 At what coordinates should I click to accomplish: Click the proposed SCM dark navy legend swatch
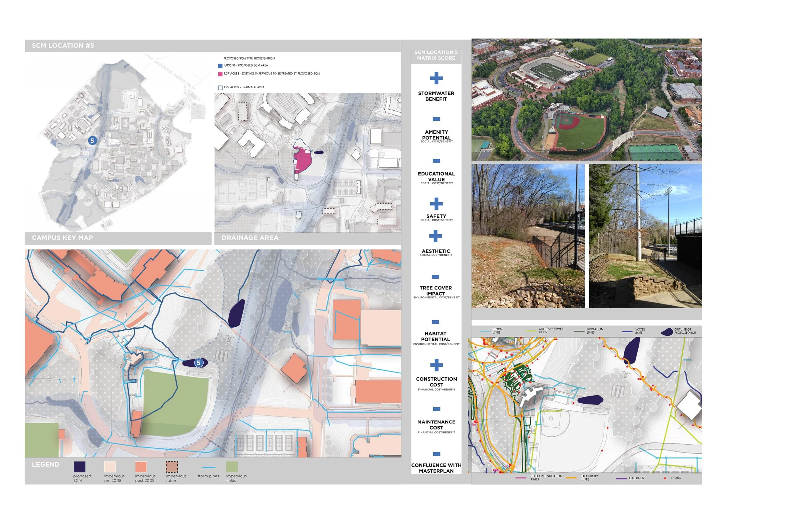tap(80, 467)
